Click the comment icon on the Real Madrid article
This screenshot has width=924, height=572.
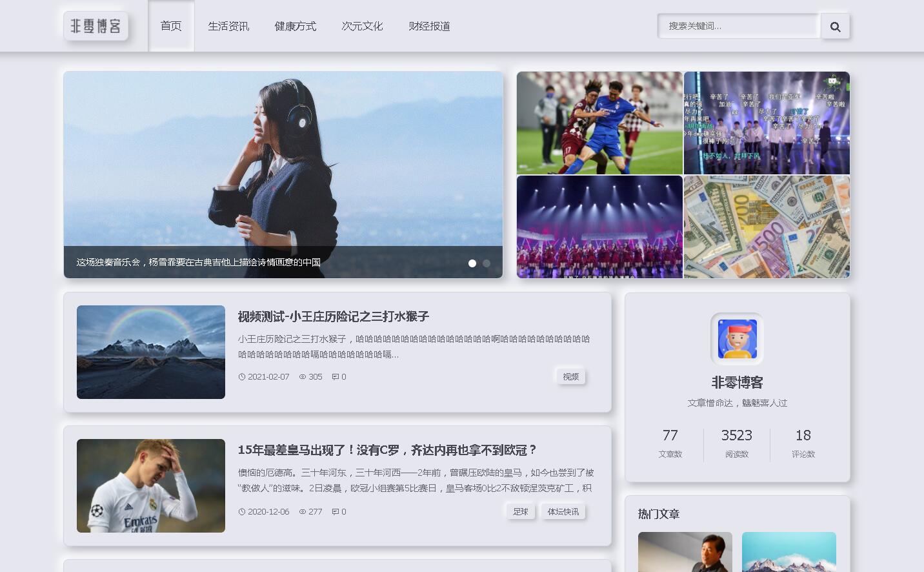tap(335, 511)
